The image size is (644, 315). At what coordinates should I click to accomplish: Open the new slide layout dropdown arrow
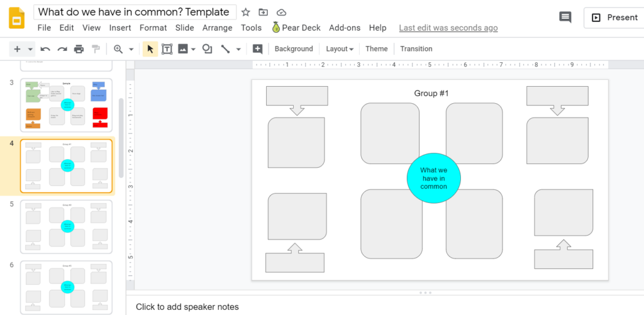pyautogui.click(x=31, y=49)
